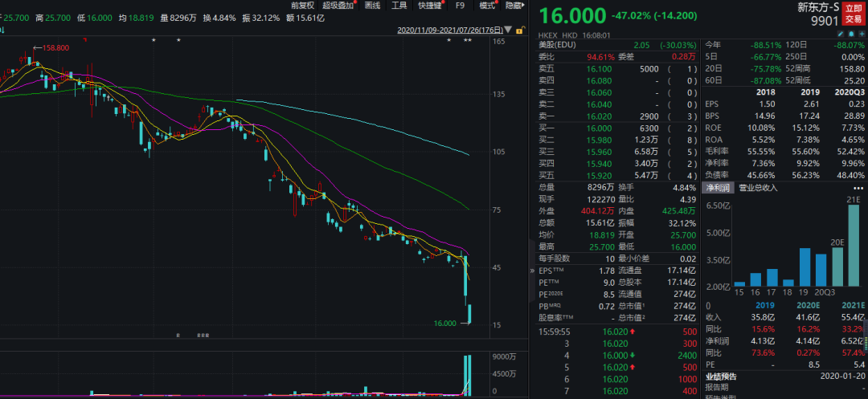
Task: Select the 画线 drawing tool
Action: (372, 6)
